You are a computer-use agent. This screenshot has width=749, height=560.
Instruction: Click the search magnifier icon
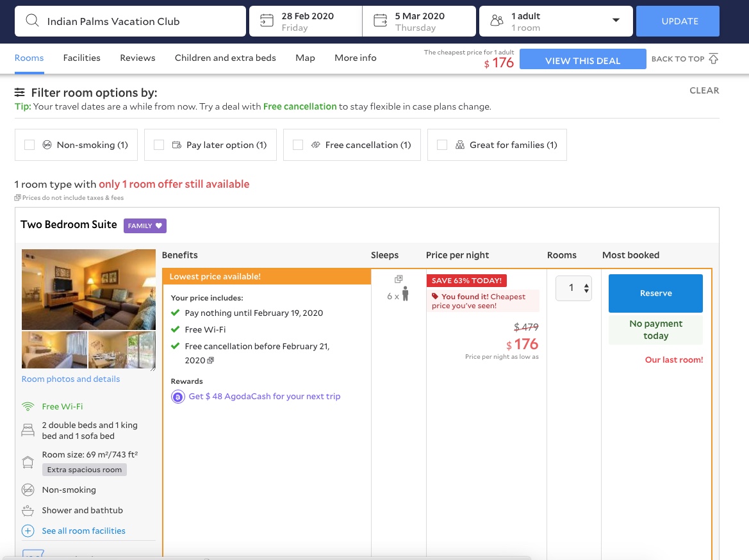tap(32, 21)
